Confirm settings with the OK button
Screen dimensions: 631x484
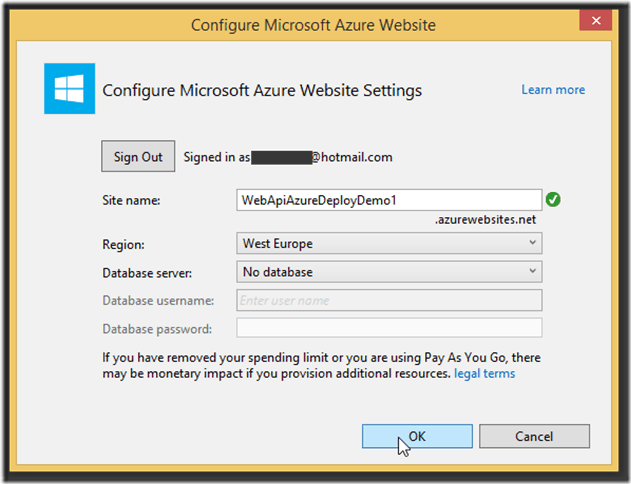point(417,436)
